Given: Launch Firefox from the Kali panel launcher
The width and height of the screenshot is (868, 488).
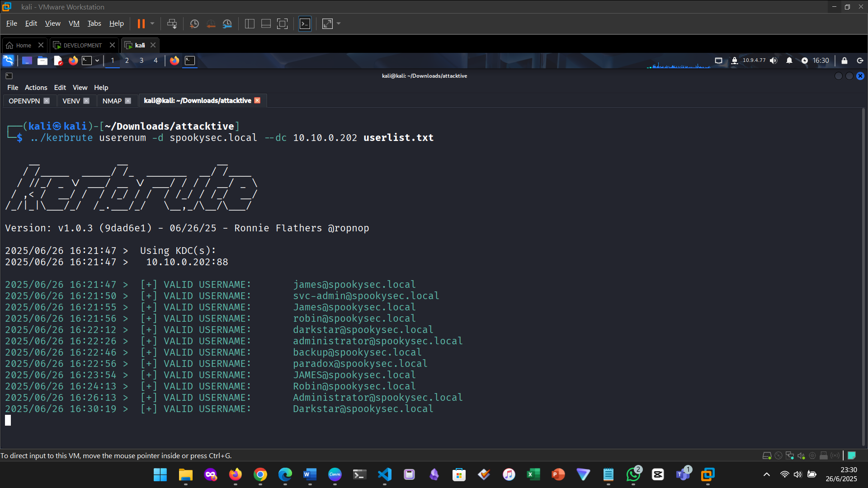Looking at the screenshot, I should [73, 61].
